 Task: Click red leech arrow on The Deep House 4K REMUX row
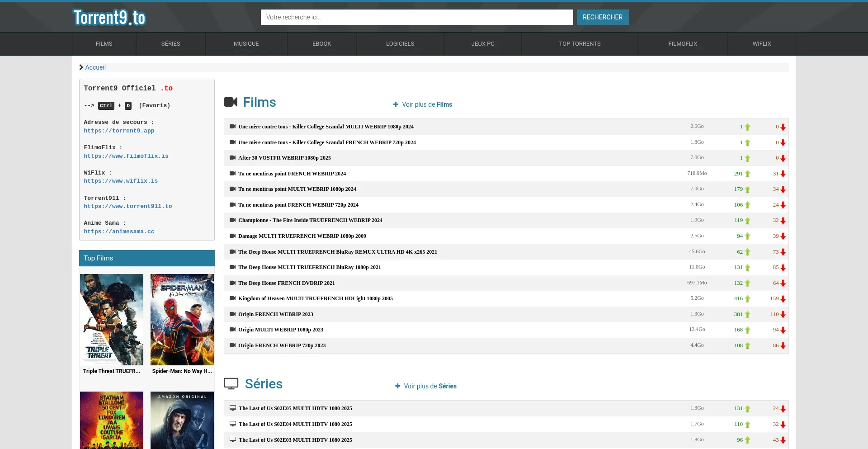coord(783,252)
